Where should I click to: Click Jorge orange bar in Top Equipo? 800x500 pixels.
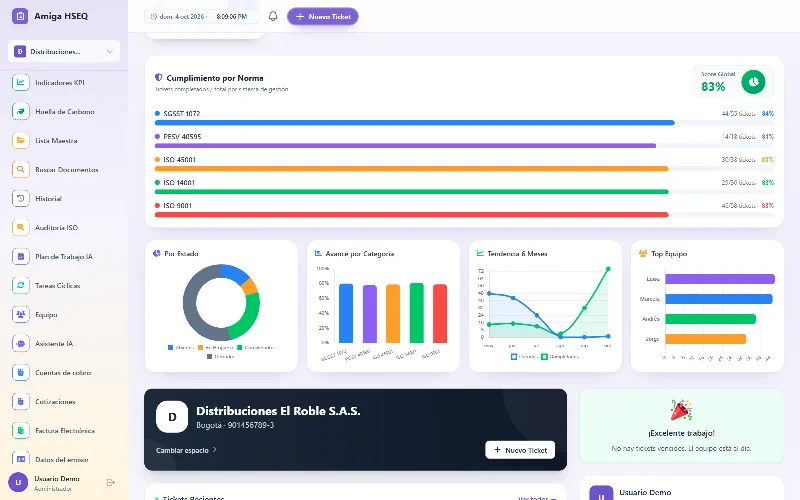706,339
